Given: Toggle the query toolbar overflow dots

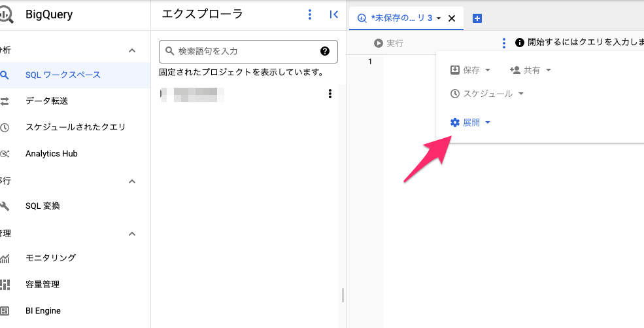Looking at the screenshot, I should (x=504, y=43).
